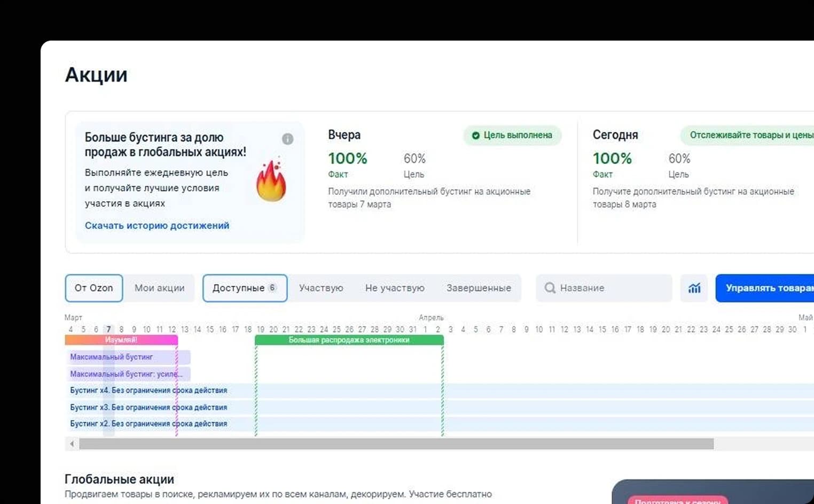Click the Подготовка к сезону banner

coord(677,501)
